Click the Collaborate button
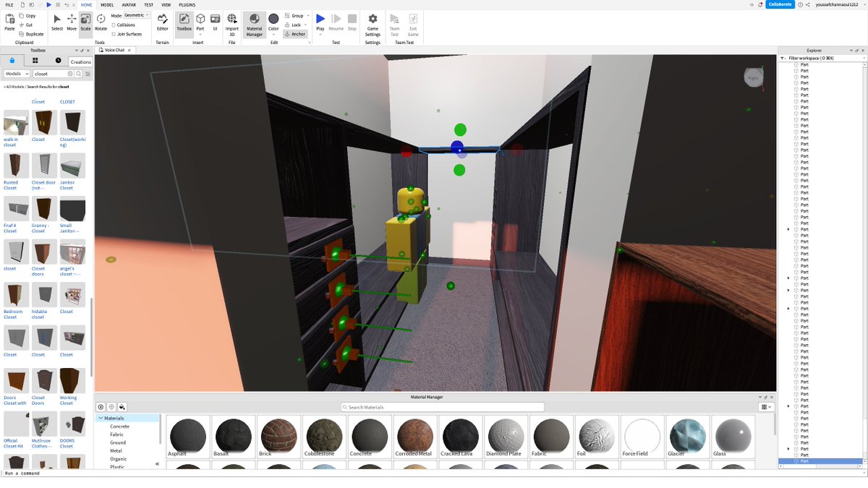The height and width of the screenshot is (488, 868). click(780, 4)
